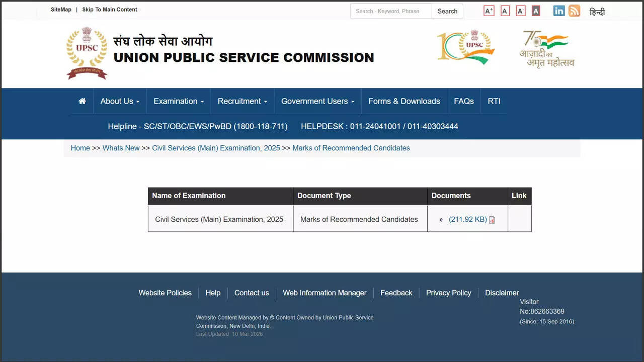The height and width of the screenshot is (362, 644).
Task: Click the UPSC 100 years anniversary logo
Action: click(x=465, y=47)
